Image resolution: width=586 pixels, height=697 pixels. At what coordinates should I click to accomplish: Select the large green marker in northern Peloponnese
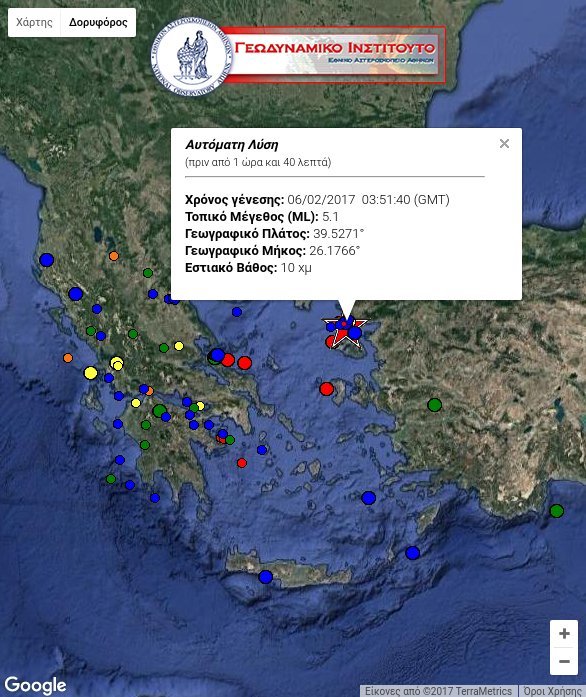[159, 411]
